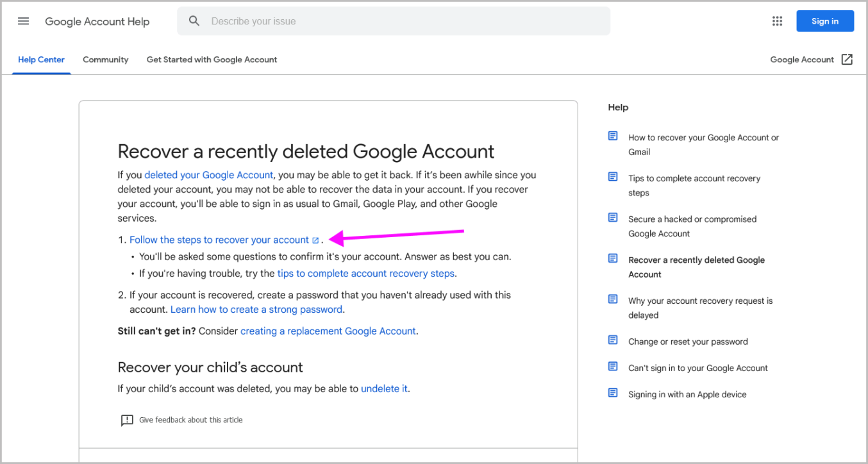Open the Community tab
The width and height of the screenshot is (868, 464).
click(x=106, y=60)
